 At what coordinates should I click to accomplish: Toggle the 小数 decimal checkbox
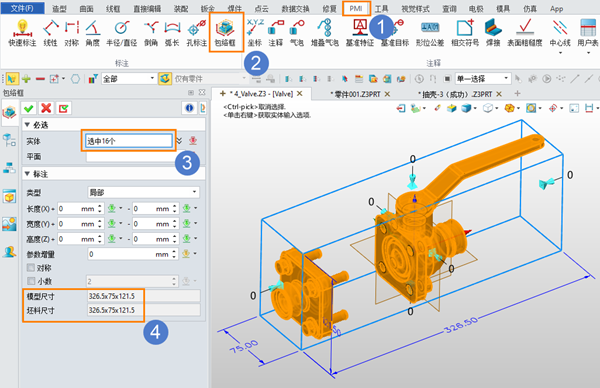pyautogui.click(x=31, y=281)
